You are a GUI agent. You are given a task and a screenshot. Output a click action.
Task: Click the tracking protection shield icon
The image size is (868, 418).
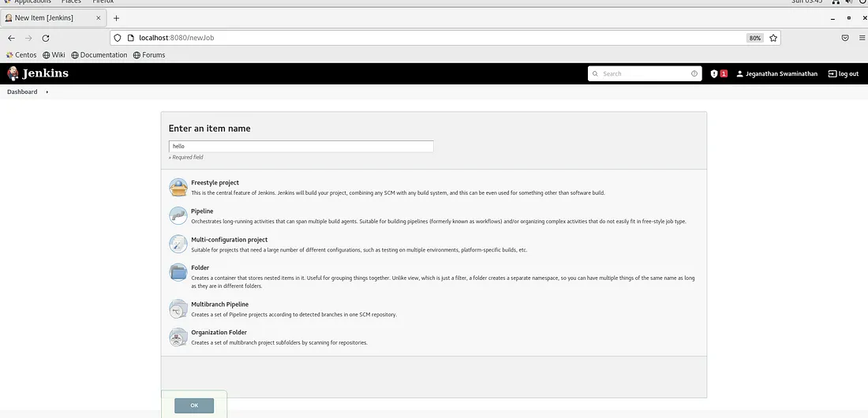pos(118,38)
